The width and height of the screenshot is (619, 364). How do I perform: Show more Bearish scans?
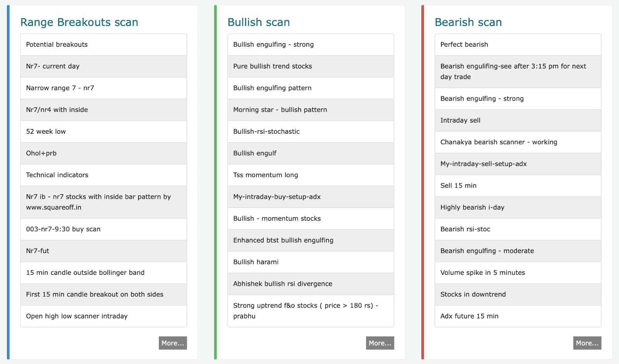click(587, 343)
